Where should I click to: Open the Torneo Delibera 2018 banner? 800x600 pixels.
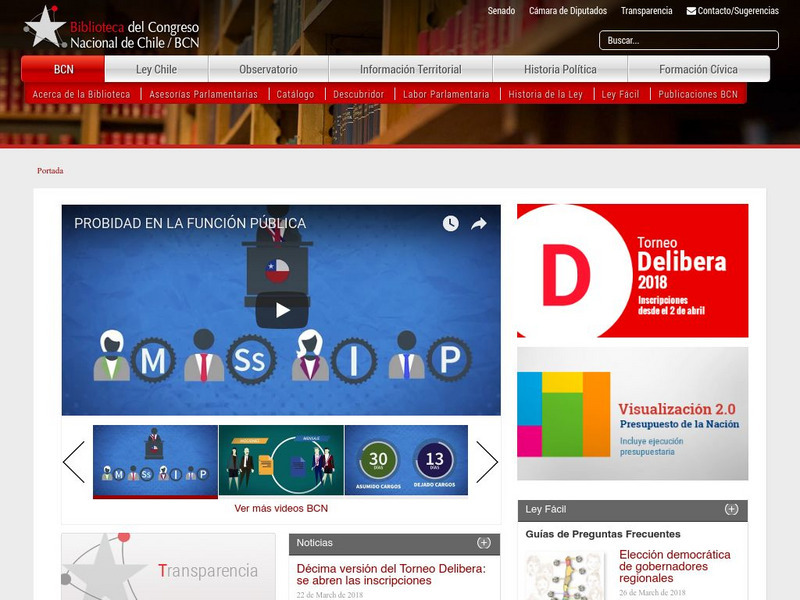pos(632,270)
